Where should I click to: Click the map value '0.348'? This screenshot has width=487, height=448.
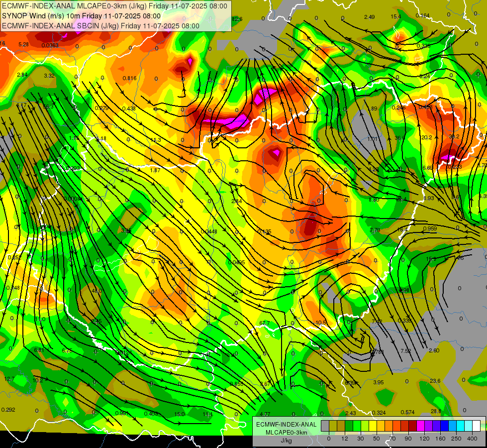pyautogui.click(x=13, y=288)
